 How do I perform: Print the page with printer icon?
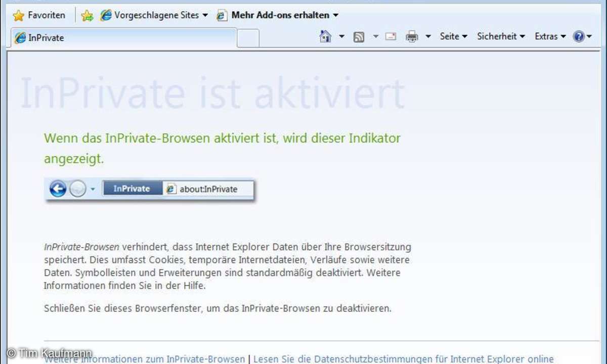pyautogui.click(x=412, y=36)
